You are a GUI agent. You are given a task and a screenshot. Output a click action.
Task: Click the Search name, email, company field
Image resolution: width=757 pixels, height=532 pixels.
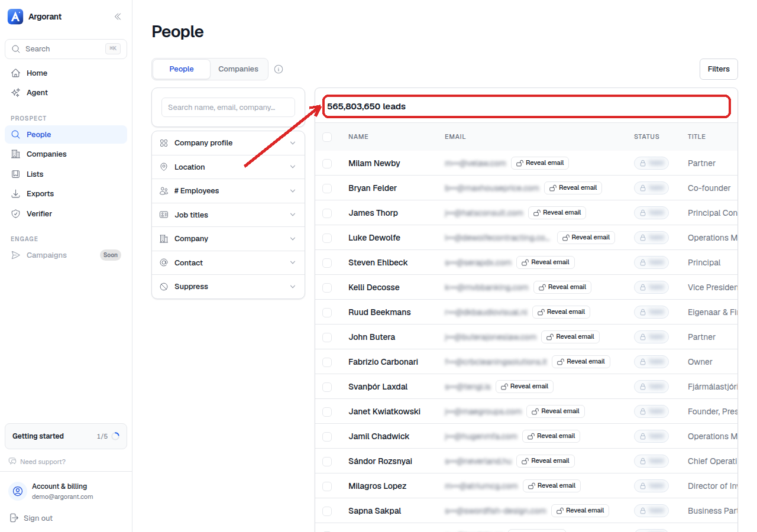pos(228,108)
